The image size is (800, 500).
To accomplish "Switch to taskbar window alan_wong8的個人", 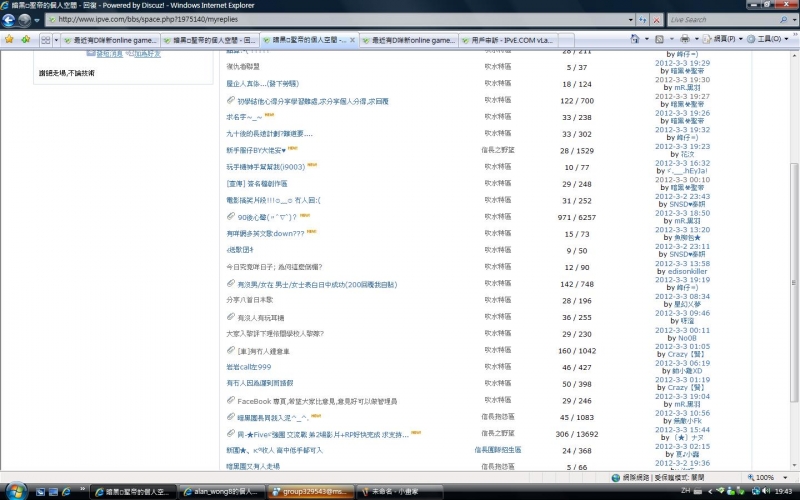I will pyautogui.click(x=222, y=492).
